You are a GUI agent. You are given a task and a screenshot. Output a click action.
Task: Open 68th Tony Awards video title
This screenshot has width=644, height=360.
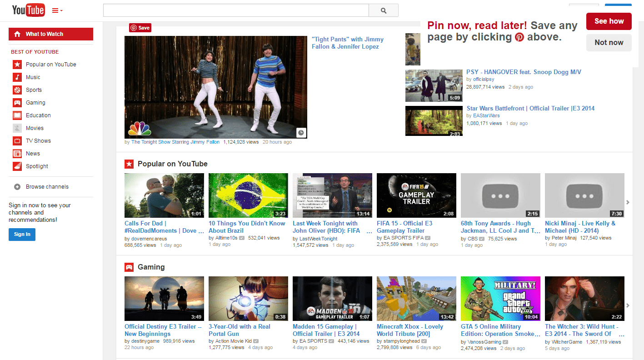tap(500, 227)
